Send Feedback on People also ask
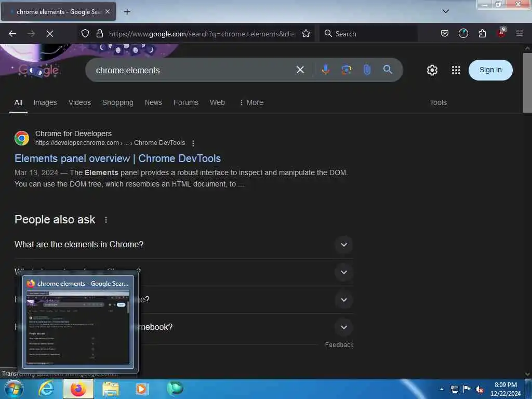The image size is (532, 399). coord(339,345)
